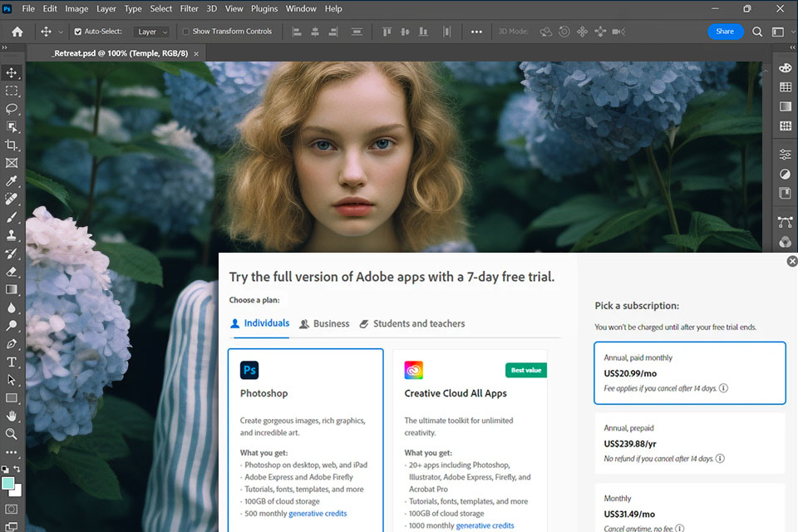This screenshot has height=532, width=798.
Task: Choose the Annual, prepaid subscription
Action: [x=690, y=443]
